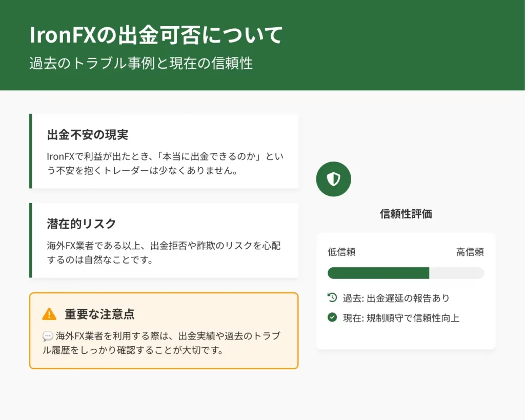Click the speech bubble icon in the warning box
Viewport: 525px width, 420px height.
point(48,336)
